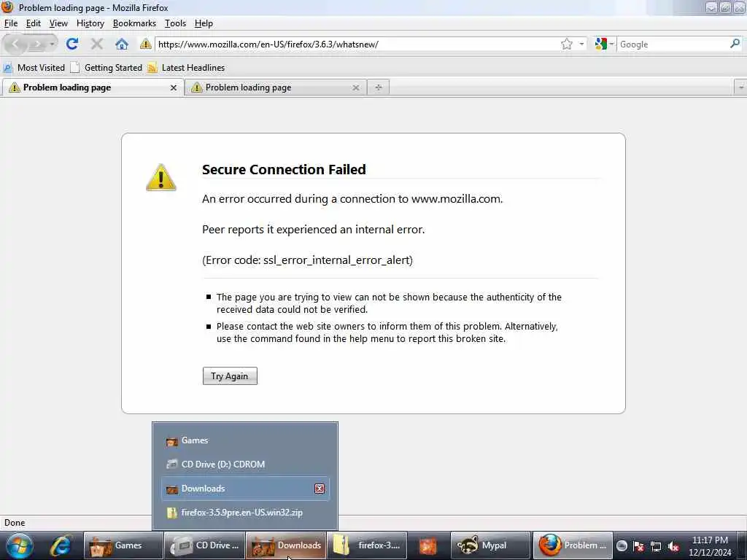Switch to the second Problem loading page tab

click(269, 87)
